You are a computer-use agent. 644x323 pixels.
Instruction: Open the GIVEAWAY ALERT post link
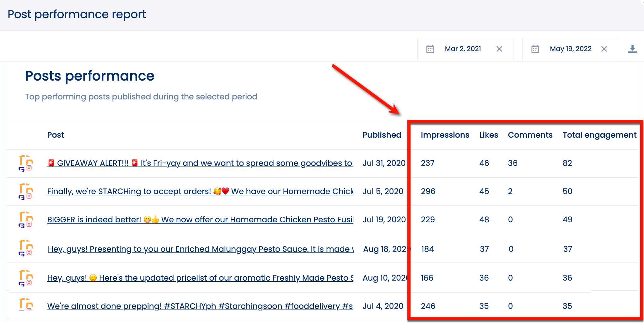(x=200, y=163)
